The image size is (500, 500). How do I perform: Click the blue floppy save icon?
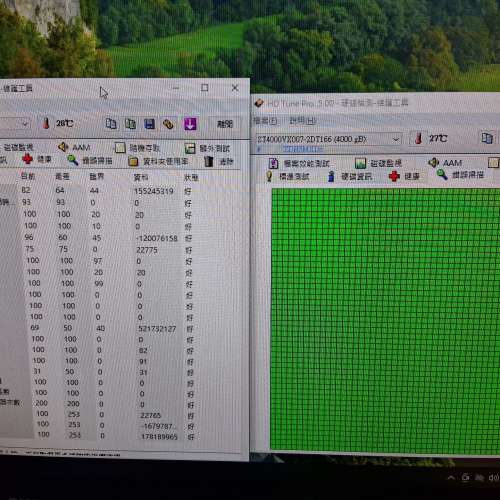click(149, 124)
